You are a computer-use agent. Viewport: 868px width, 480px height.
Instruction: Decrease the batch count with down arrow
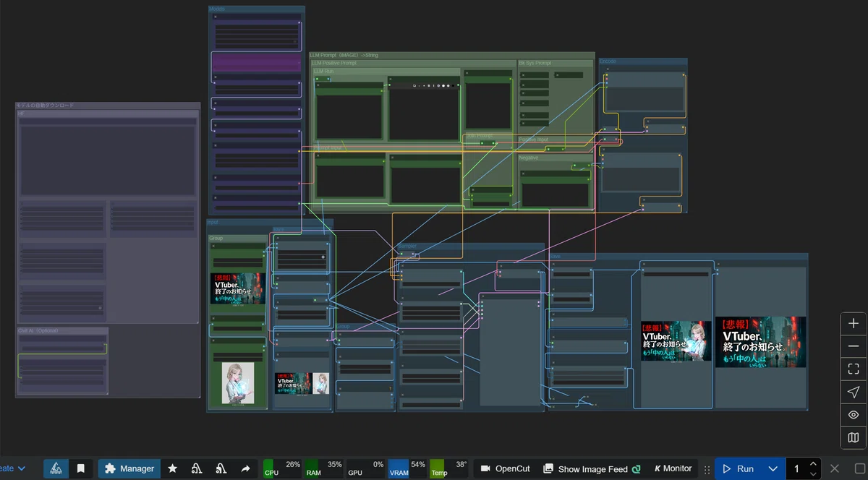tap(813, 473)
